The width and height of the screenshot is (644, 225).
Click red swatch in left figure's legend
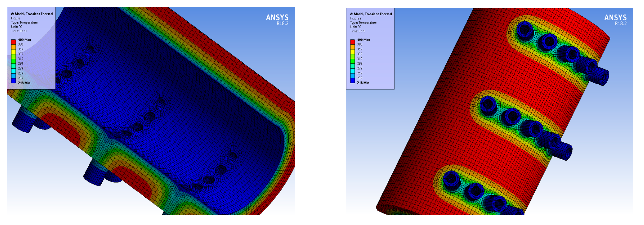tap(13, 42)
